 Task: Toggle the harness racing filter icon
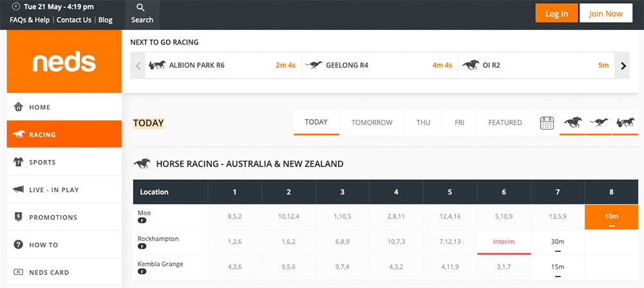tap(625, 122)
